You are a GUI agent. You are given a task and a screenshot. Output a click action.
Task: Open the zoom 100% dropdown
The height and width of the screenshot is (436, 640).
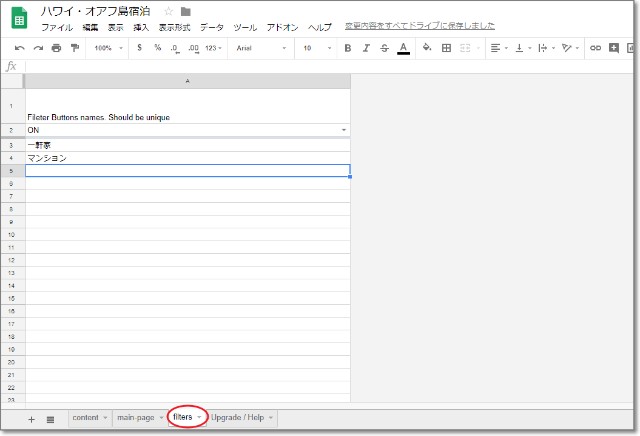click(107, 47)
